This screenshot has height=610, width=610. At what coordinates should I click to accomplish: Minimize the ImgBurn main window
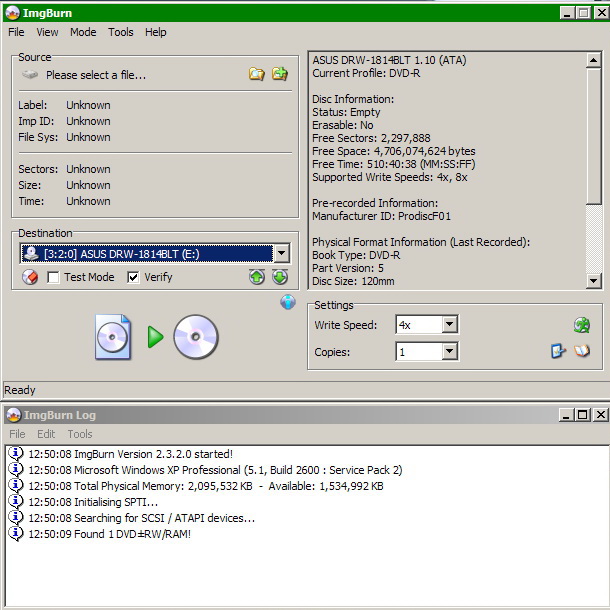point(567,13)
